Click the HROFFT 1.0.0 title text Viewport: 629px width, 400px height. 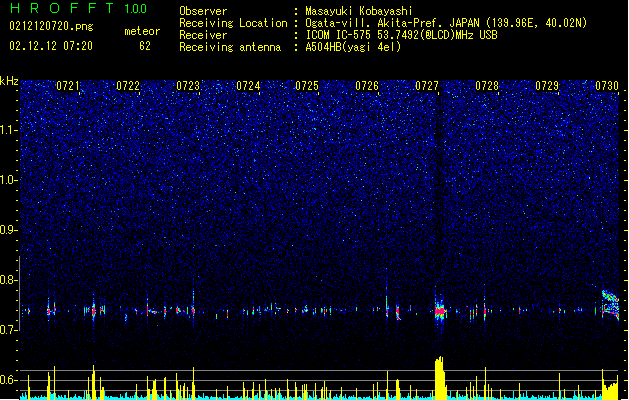coord(78,8)
